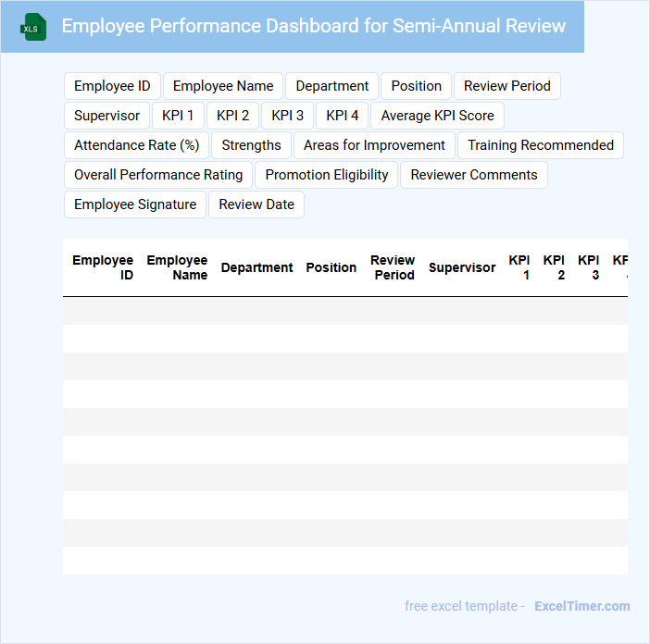
Task: Click the Supervisor tag
Action: (106, 116)
